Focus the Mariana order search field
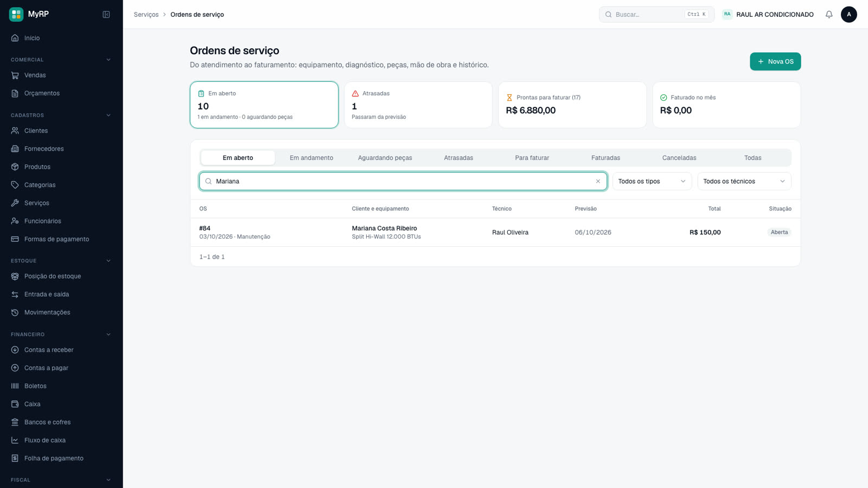The image size is (868, 488). 403,181
